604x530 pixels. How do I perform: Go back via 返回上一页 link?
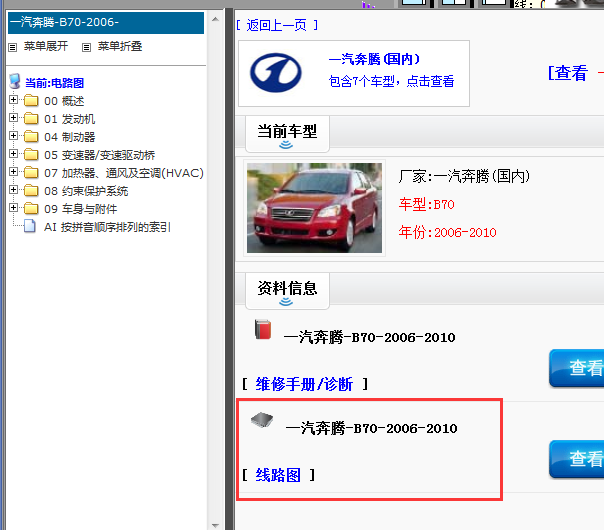point(277,25)
